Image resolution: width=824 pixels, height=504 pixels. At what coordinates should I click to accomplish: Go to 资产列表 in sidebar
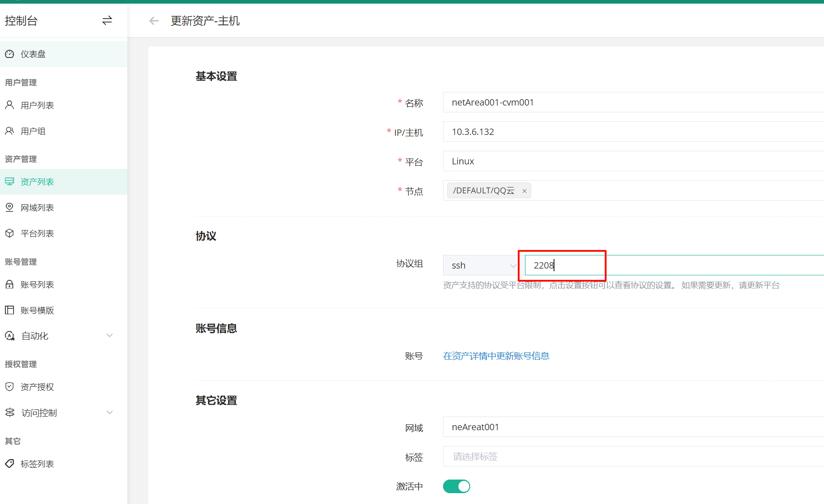click(x=37, y=182)
